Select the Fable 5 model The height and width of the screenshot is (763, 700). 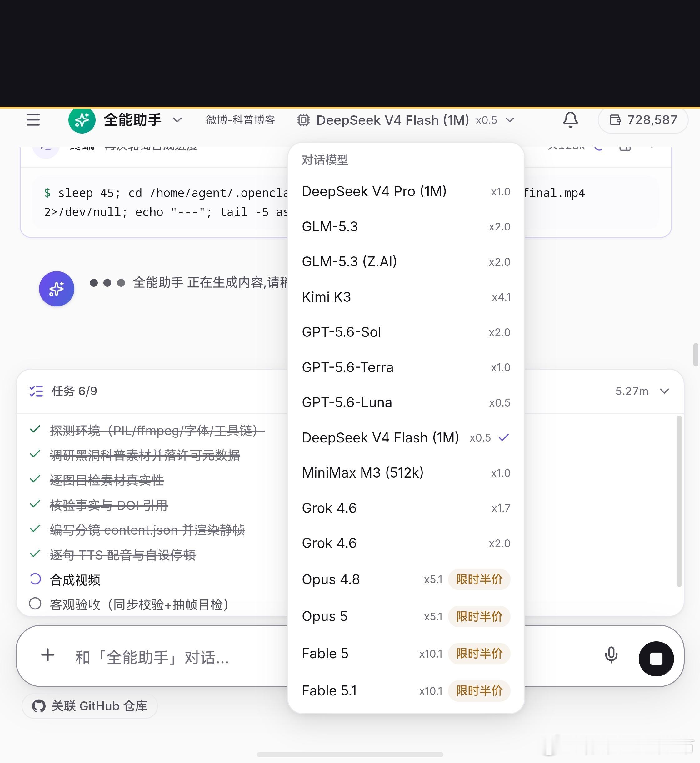click(x=406, y=654)
